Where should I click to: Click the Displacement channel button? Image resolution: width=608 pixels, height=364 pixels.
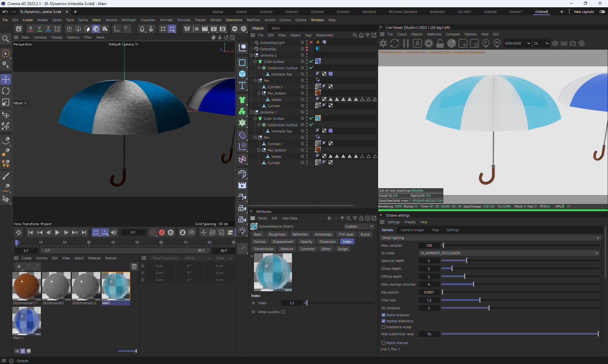click(x=283, y=242)
